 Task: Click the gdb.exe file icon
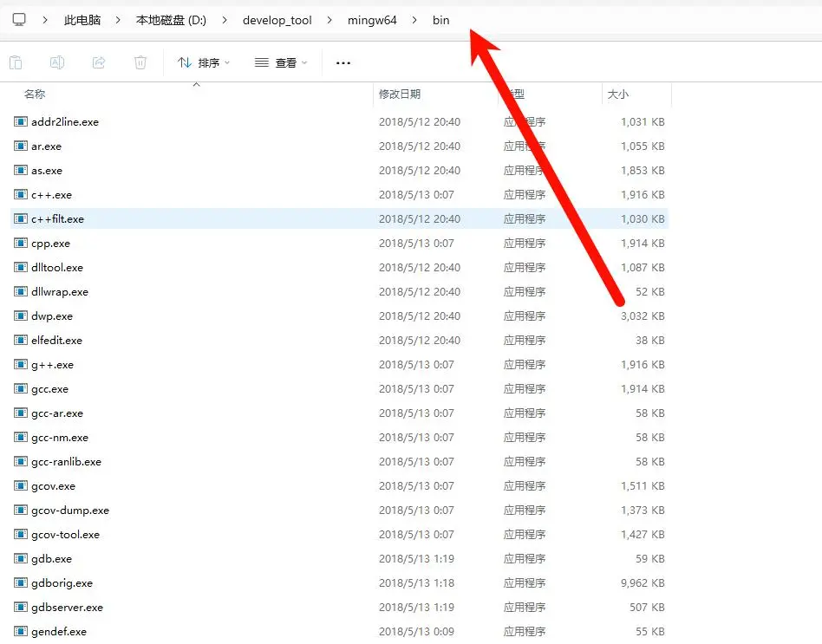point(21,558)
